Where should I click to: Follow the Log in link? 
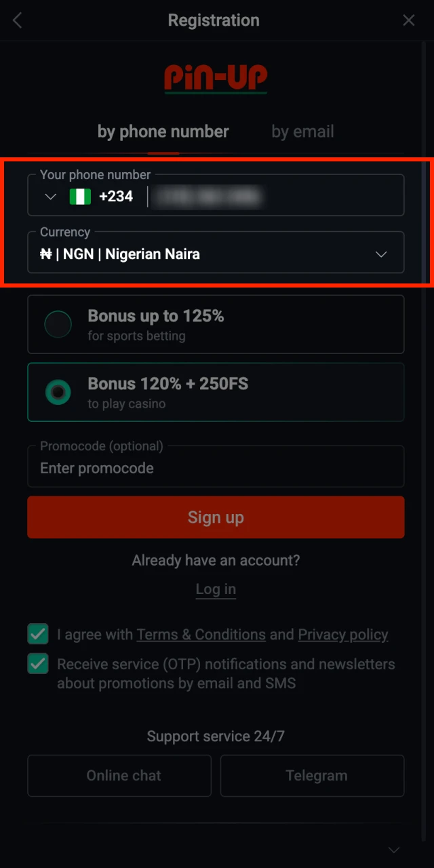pyautogui.click(x=216, y=589)
